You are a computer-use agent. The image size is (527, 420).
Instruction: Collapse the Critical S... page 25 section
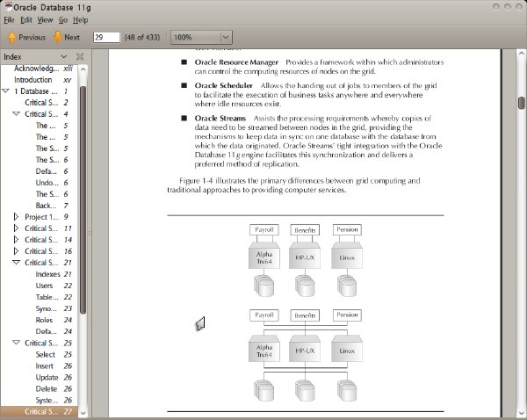click(x=16, y=343)
